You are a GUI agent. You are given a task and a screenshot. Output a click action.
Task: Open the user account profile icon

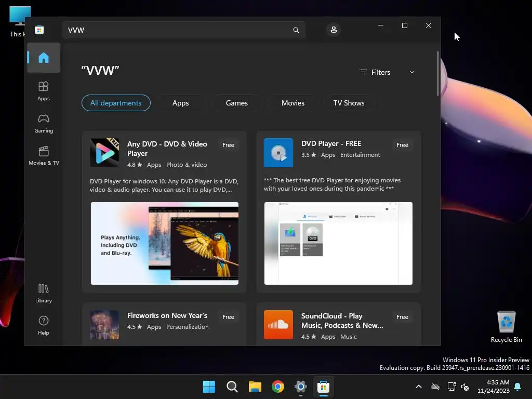(x=334, y=30)
